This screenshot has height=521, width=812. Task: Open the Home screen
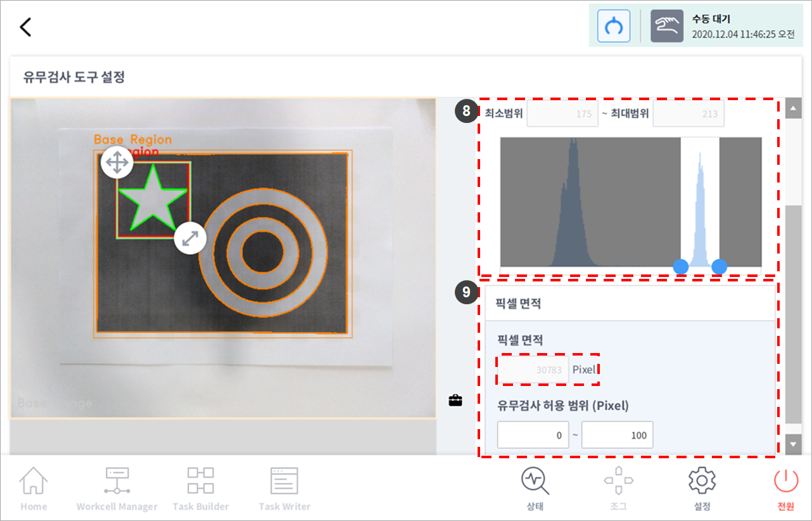pyautogui.click(x=34, y=489)
